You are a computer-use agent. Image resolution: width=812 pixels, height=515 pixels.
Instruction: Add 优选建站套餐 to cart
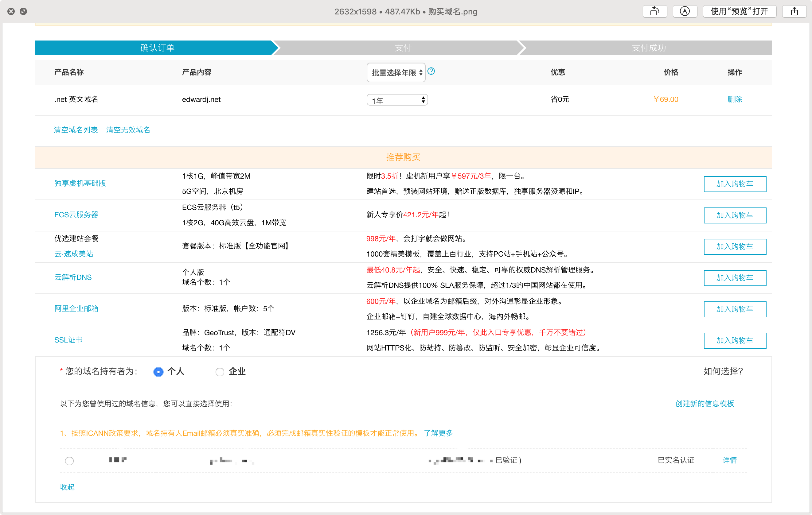[x=735, y=247]
